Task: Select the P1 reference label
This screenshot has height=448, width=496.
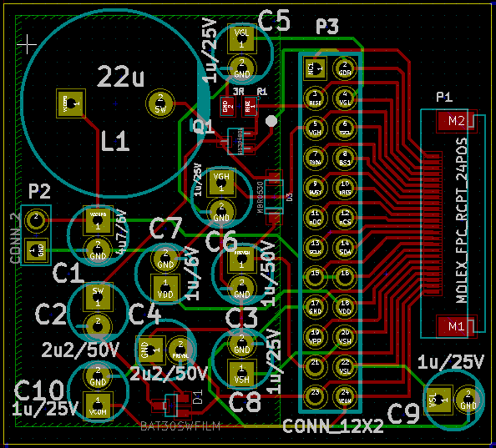Action: coord(444,97)
